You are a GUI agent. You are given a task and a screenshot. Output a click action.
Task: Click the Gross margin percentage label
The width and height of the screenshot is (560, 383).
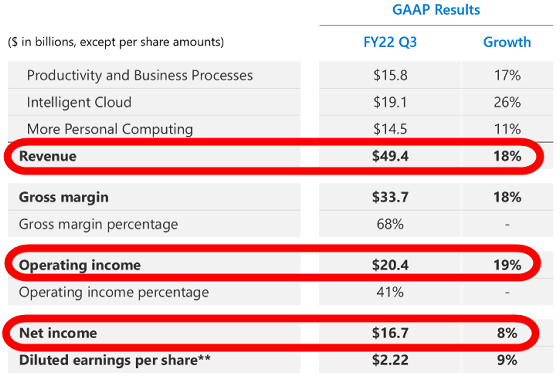(x=98, y=224)
